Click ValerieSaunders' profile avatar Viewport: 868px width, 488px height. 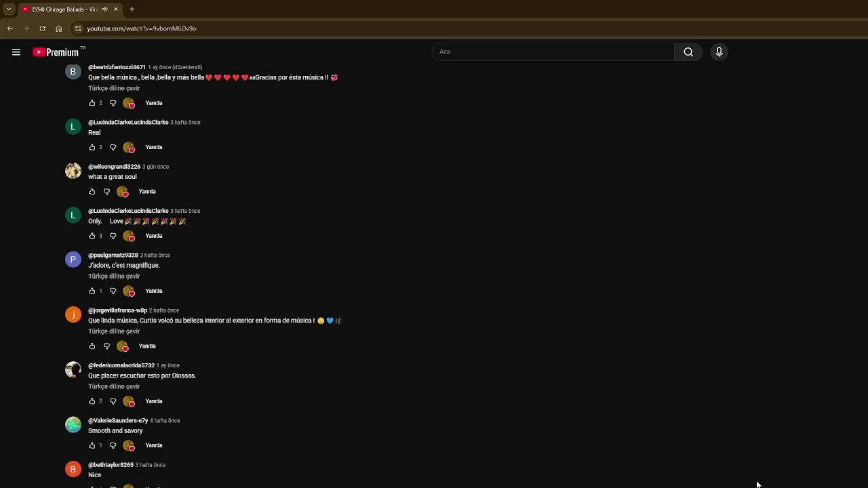point(73,425)
